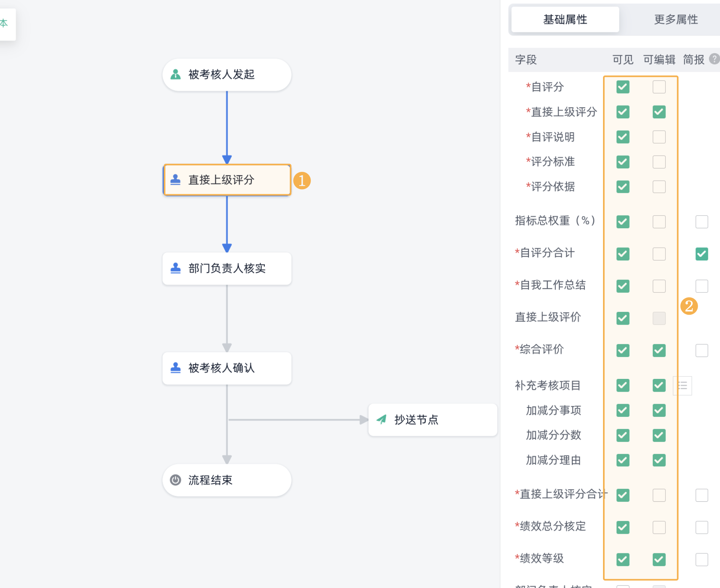Select the 部门负责人核实 flow node
720x588 pixels.
[x=227, y=268]
